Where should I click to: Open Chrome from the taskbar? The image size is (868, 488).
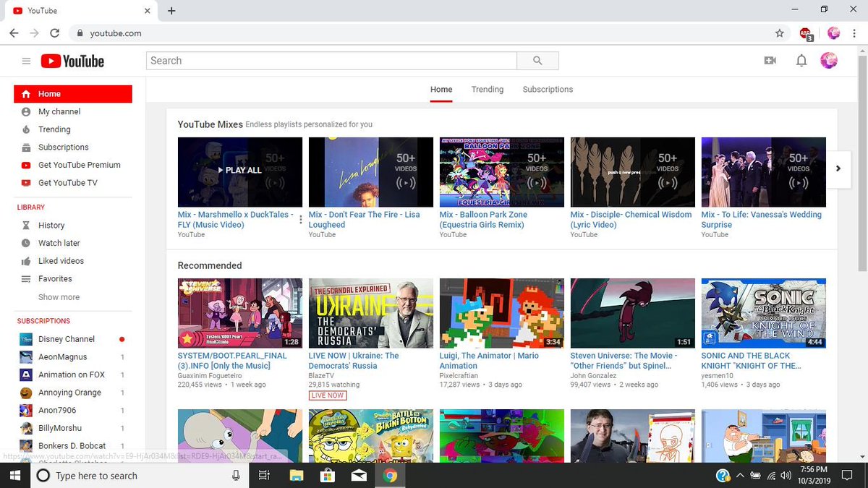coord(390,475)
